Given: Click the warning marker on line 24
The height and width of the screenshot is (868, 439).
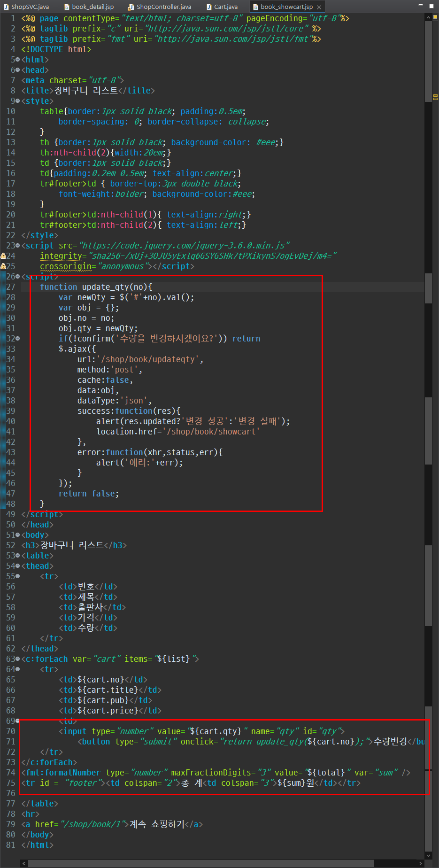Looking at the screenshot, I should 3,256.
